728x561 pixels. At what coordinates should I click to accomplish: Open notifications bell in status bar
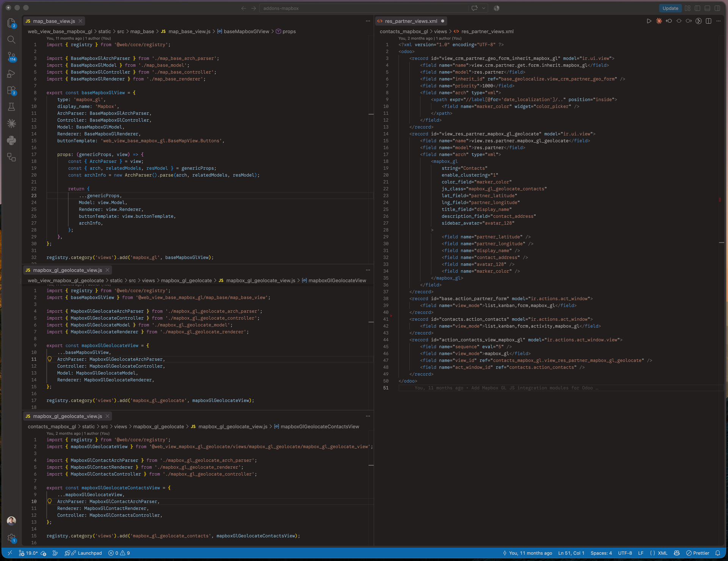[718, 553]
